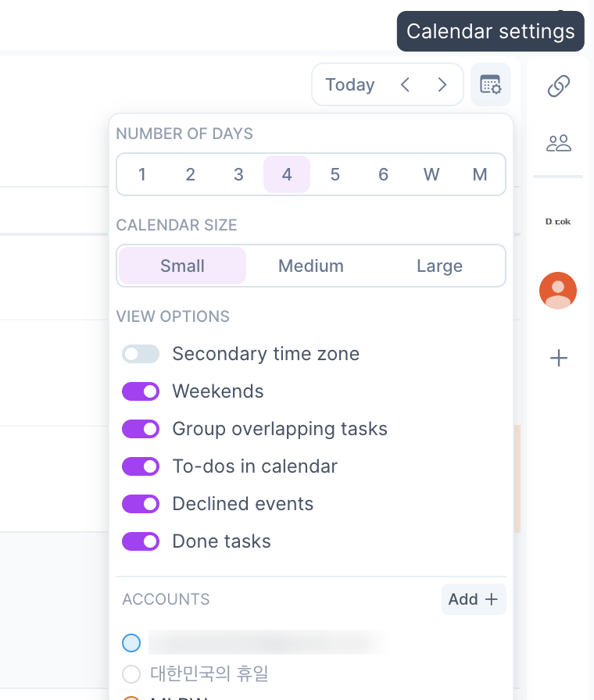Viewport: 594px width, 700px height.
Task: Toggle the blue blurred account calendar circle
Action: click(x=131, y=643)
